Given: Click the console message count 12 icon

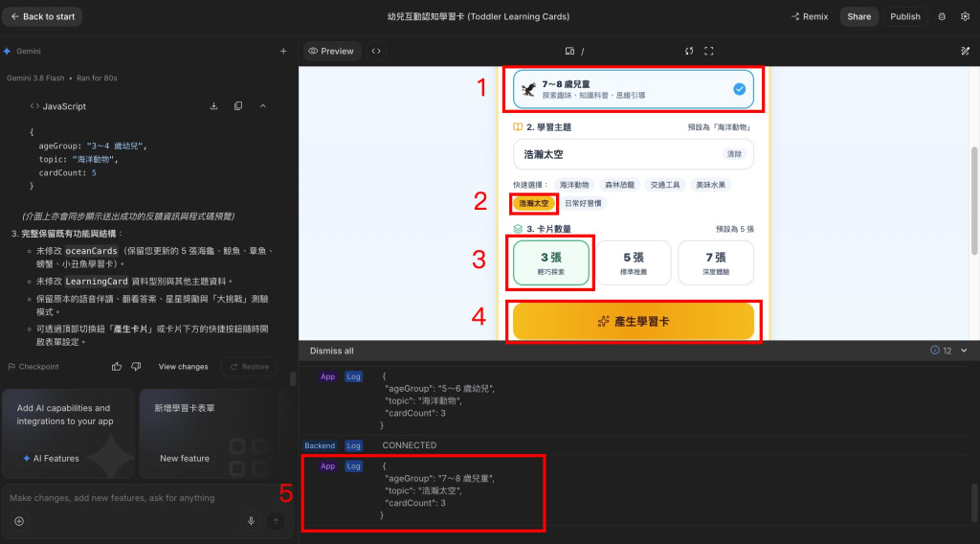Looking at the screenshot, I should tap(941, 351).
